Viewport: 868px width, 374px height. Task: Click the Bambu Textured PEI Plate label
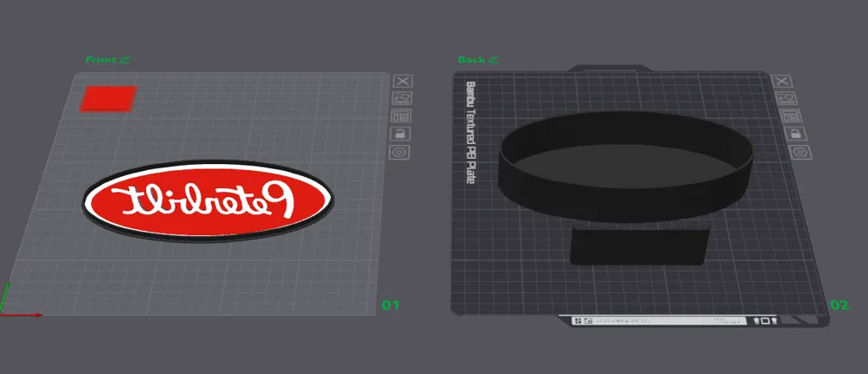click(x=471, y=133)
